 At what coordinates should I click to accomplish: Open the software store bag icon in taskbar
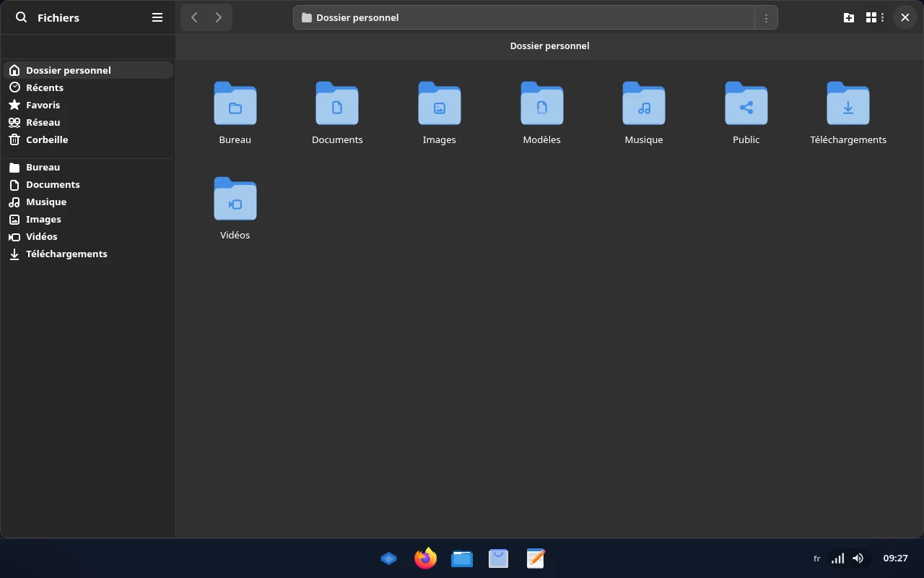pyautogui.click(x=499, y=558)
